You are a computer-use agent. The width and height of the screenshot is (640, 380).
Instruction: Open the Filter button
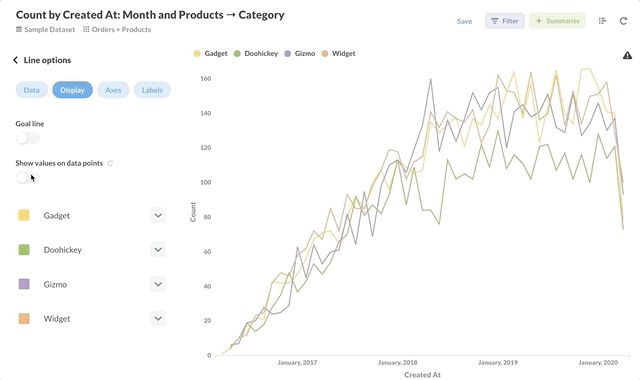(x=505, y=21)
